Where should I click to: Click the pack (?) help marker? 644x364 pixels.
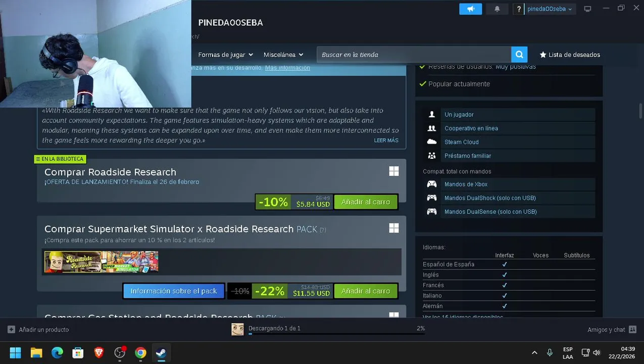(323, 230)
